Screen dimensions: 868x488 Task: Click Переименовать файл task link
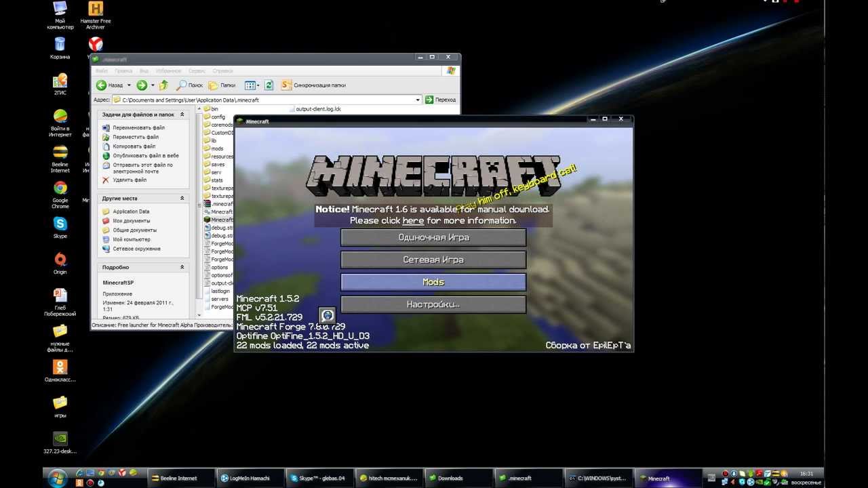point(138,127)
